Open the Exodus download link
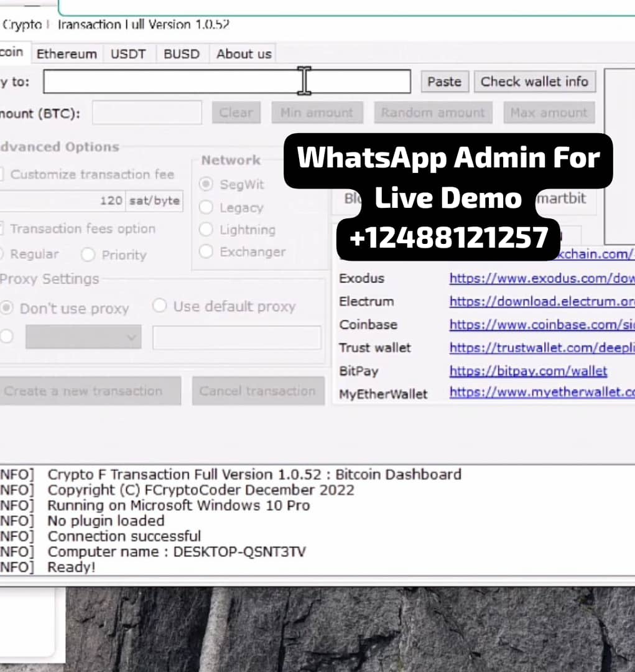This screenshot has width=635, height=672. (x=541, y=278)
